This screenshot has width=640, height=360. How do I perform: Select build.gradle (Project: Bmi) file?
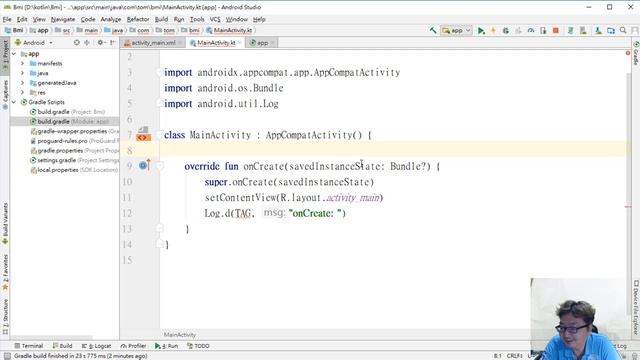(67, 112)
